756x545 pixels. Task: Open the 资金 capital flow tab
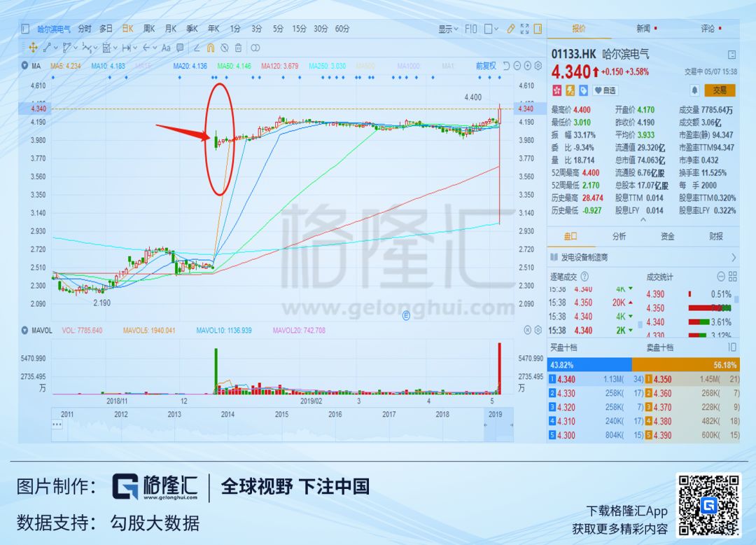point(668,236)
